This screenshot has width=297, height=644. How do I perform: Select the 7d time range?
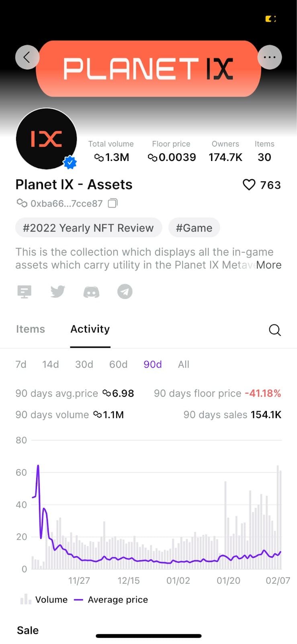pyautogui.click(x=21, y=364)
